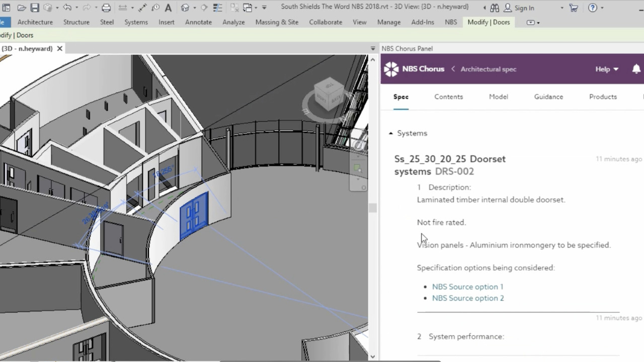Screen dimensions: 644x362
Task: Select the Text tool letter A icon
Action: (168, 8)
